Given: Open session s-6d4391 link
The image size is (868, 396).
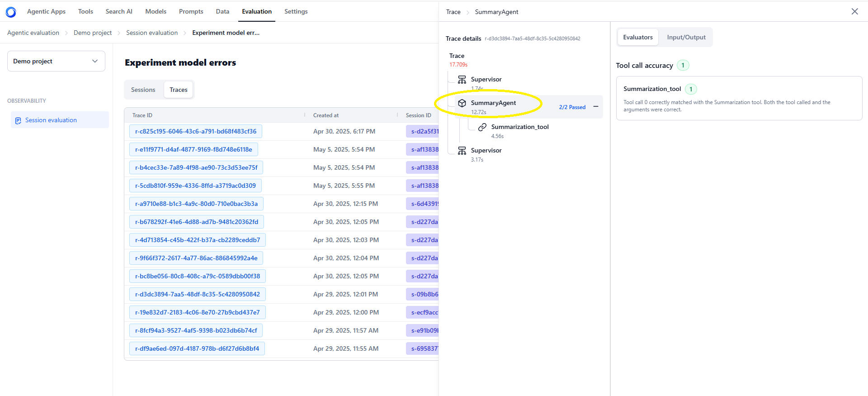Looking at the screenshot, I should coord(423,204).
